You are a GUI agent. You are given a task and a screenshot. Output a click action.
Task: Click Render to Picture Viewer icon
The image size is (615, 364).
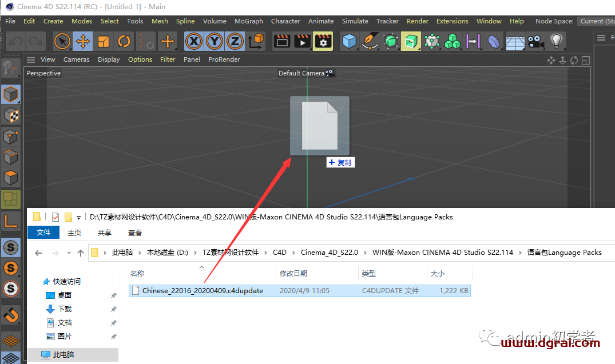(303, 41)
